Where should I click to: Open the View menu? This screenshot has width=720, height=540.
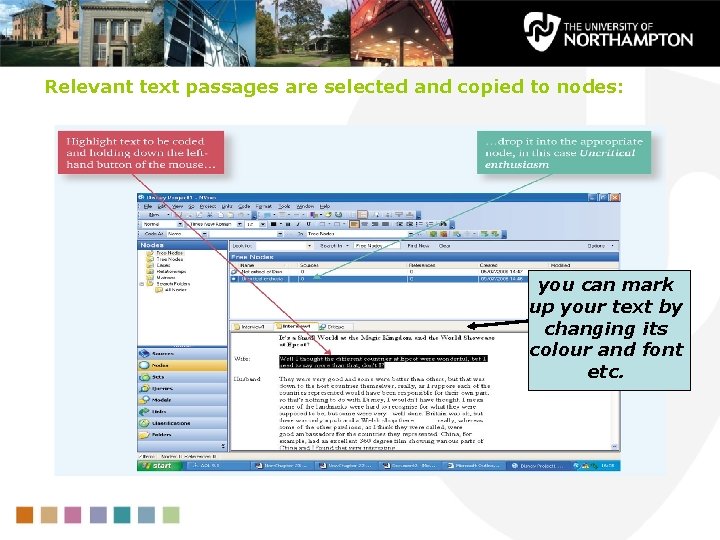coord(177,206)
